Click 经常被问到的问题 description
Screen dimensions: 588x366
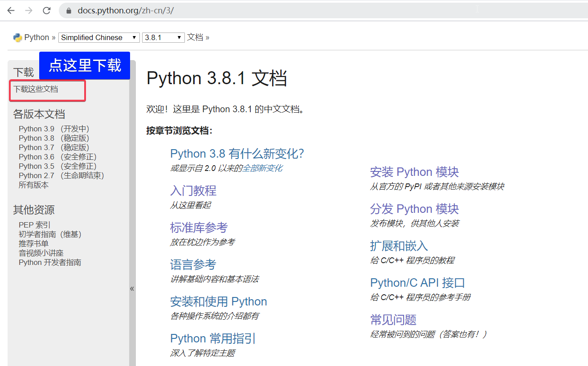429,334
